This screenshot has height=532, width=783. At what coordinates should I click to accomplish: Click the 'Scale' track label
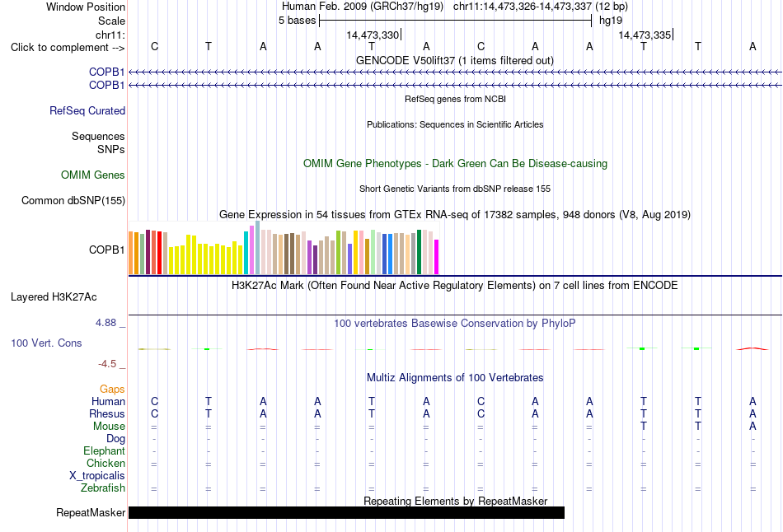click(x=111, y=21)
